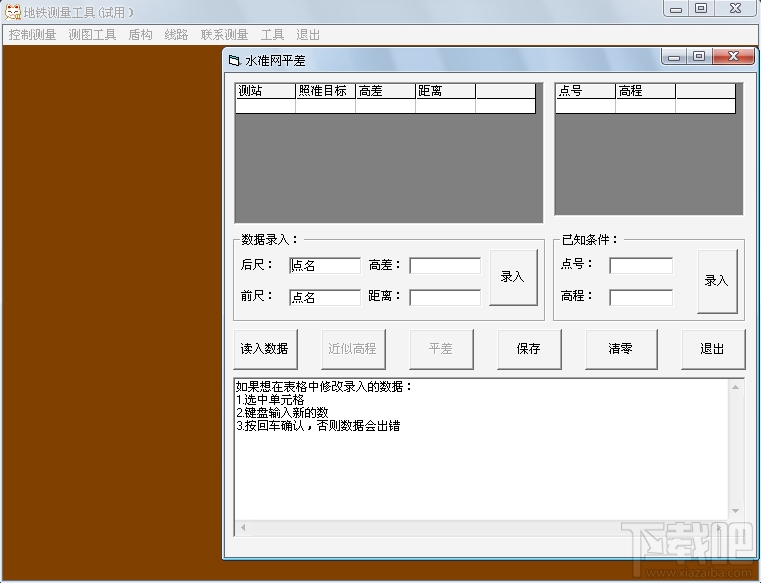Open the 联系测量 menu
The width and height of the screenshot is (761, 583).
[x=225, y=35]
